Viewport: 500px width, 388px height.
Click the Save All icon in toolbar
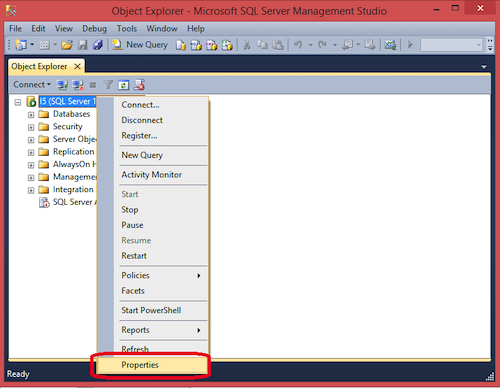tap(98, 45)
